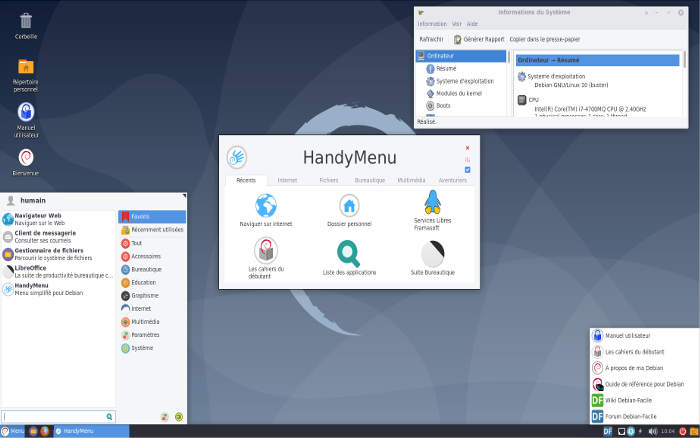Screen dimensions: 700x438
Task: Select the Bureautique category in app menu
Action: [146, 269]
